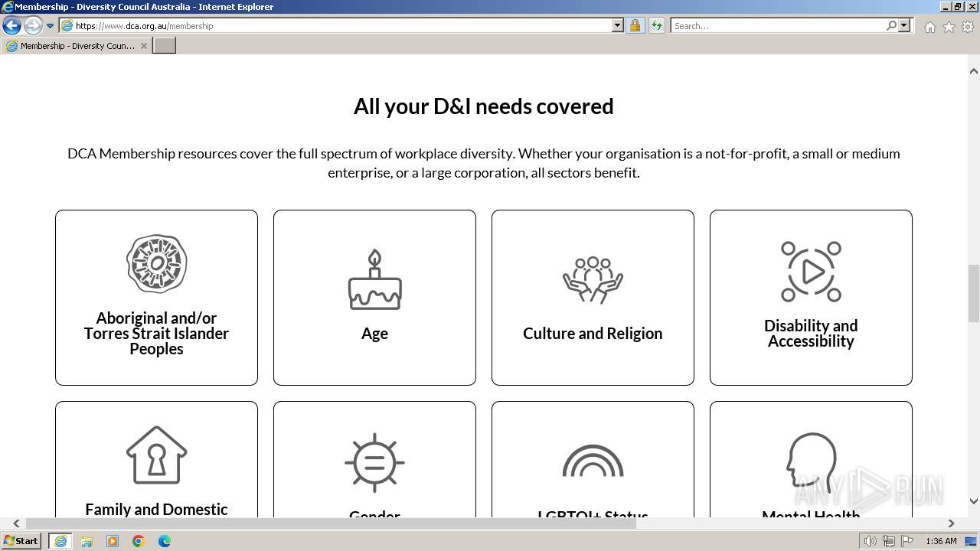Launch Microsoft Edge from the taskbar

coord(165,541)
